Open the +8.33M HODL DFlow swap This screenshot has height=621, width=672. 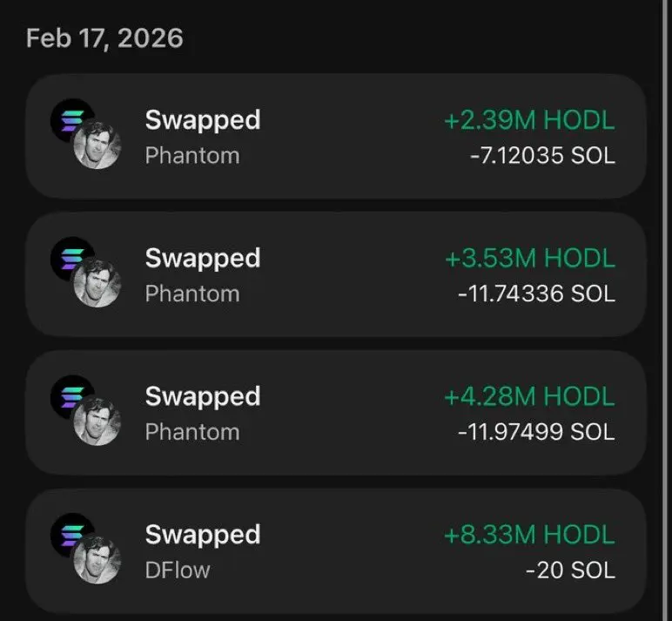pyautogui.click(x=336, y=551)
